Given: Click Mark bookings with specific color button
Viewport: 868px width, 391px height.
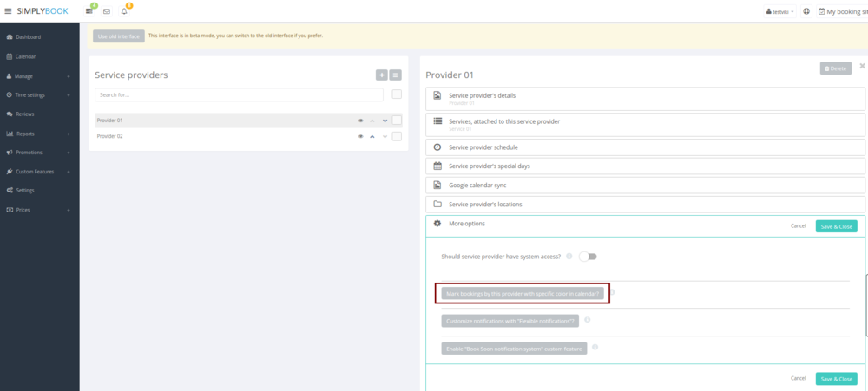Looking at the screenshot, I should (x=523, y=294).
